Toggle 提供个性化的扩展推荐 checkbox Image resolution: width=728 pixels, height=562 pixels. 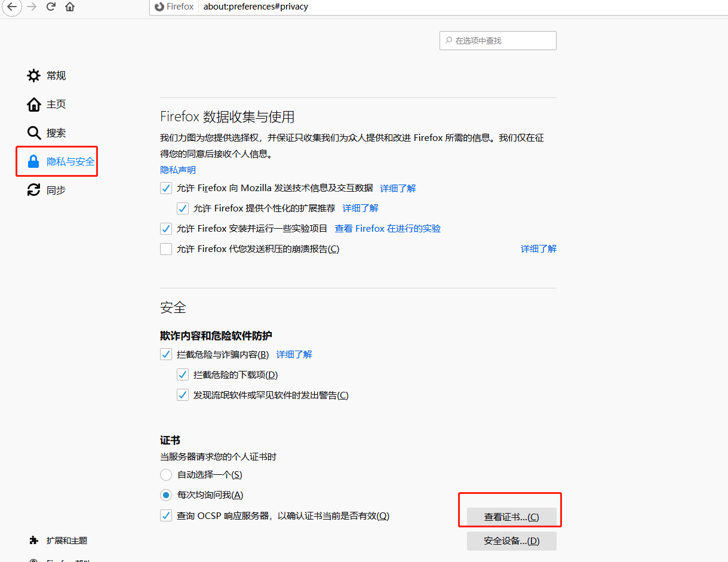coord(183,208)
